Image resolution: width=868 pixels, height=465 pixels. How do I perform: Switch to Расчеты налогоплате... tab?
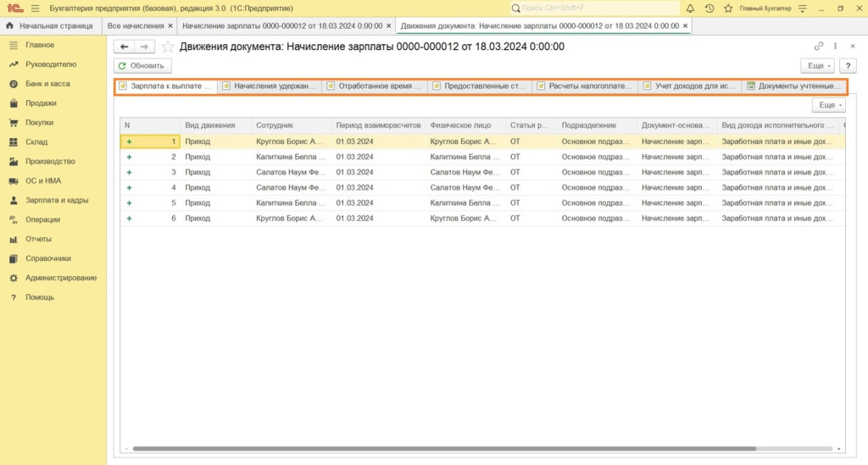click(585, 86)
